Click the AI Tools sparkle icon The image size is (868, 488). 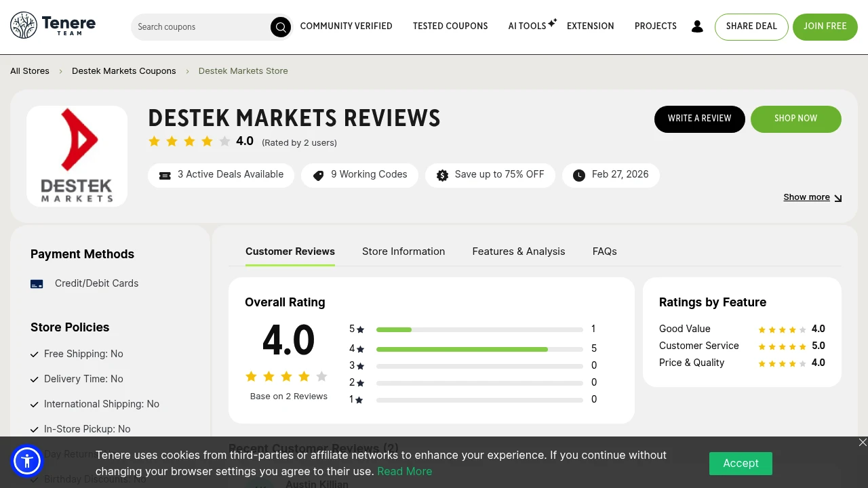coord(553,22)
